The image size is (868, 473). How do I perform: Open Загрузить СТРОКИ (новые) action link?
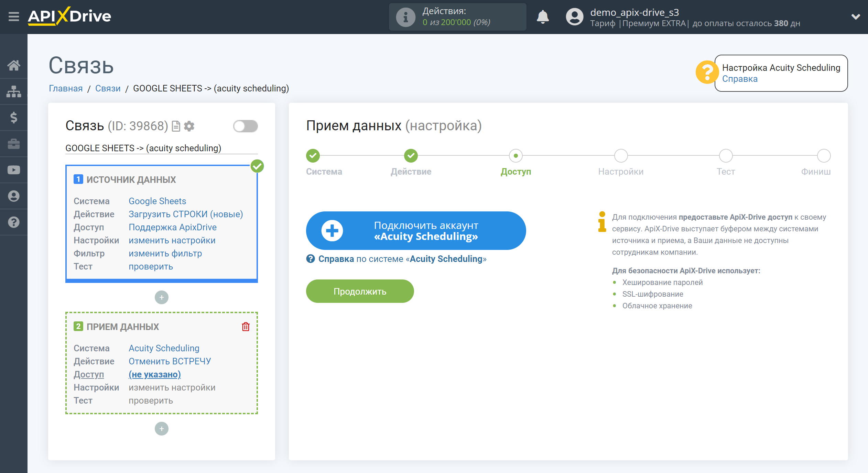coord(186,214)
